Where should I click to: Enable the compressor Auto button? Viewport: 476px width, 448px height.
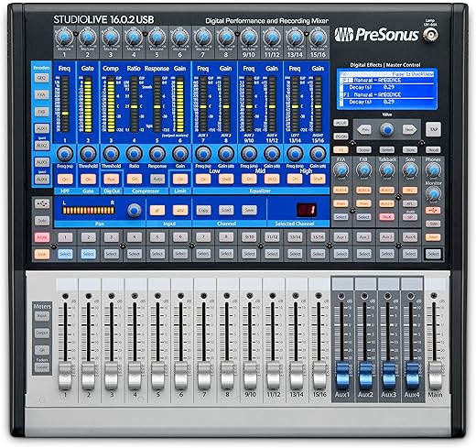[x=157, y=179]
